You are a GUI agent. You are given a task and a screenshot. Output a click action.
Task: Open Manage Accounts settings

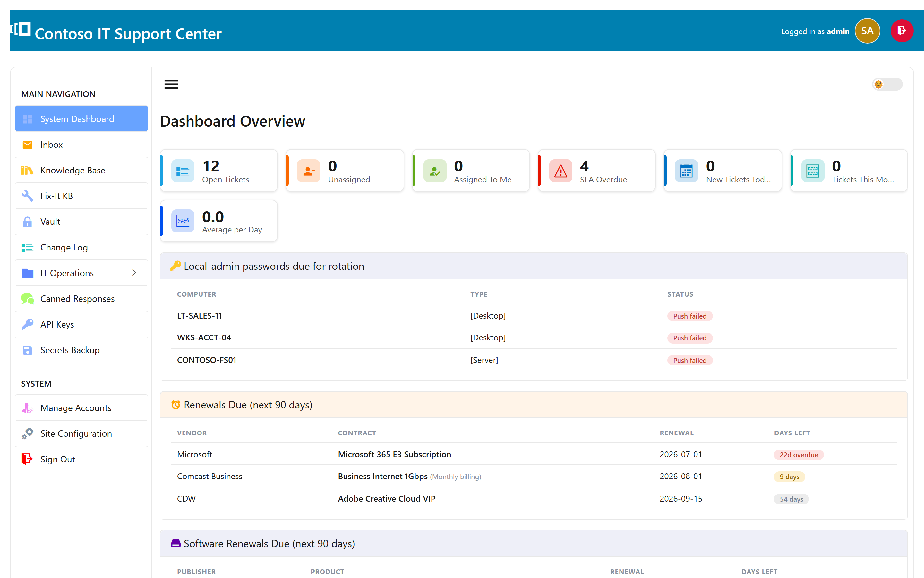(x=81, y=408)
